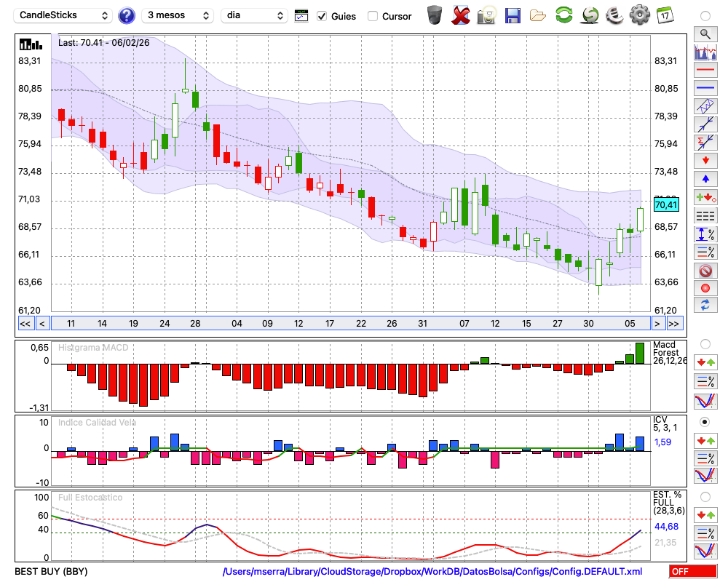
Task: Click the trash can icon in toolbar
Action: pos(435,15)
